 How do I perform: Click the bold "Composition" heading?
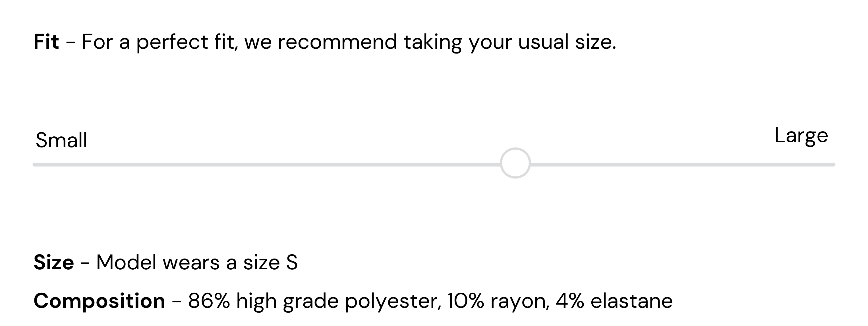100,301
